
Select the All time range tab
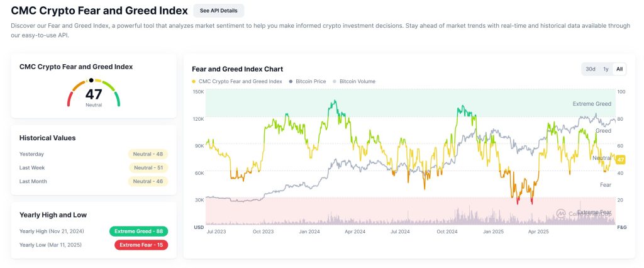coord(619,69)
